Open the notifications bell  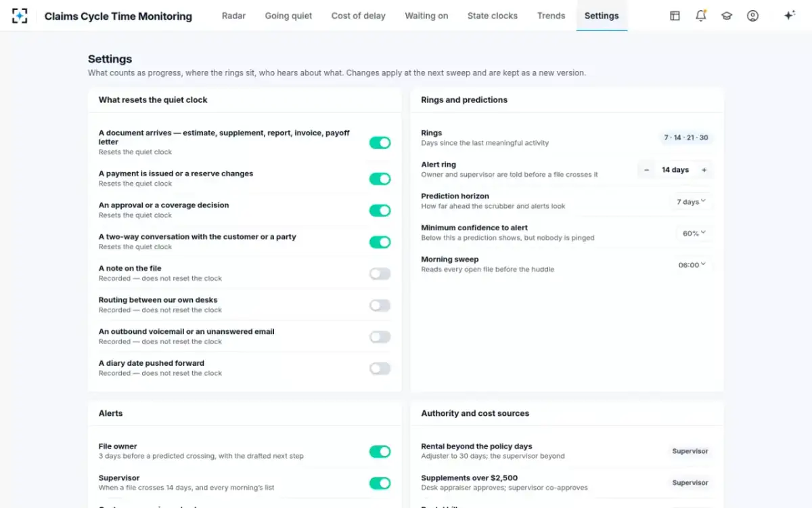701,16
